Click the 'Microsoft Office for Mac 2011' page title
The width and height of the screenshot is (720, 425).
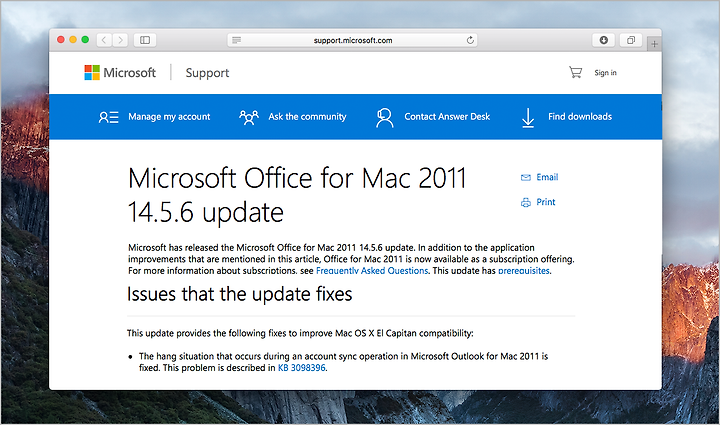[297, 178]
